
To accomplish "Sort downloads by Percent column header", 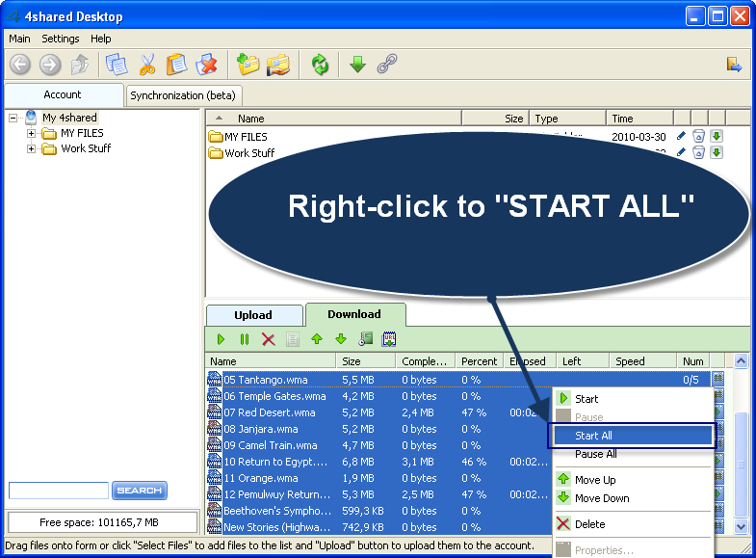I will click(480, 361).
